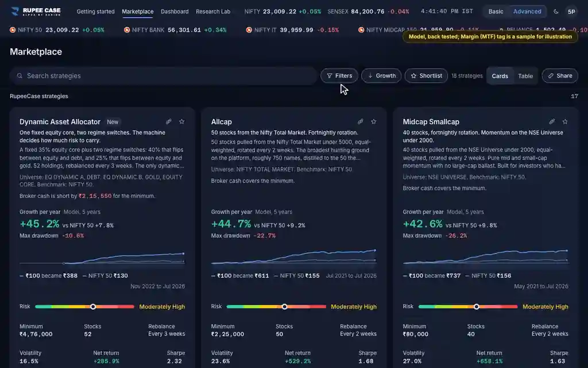Open the Filters panel
This screenshot has width=588, height=368.
point(339,76)
